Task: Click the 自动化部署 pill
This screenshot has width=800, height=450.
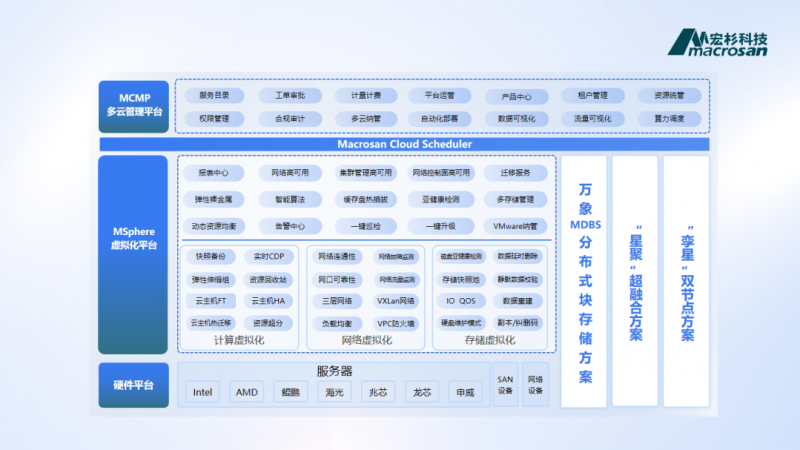Action: coord(440,119)
